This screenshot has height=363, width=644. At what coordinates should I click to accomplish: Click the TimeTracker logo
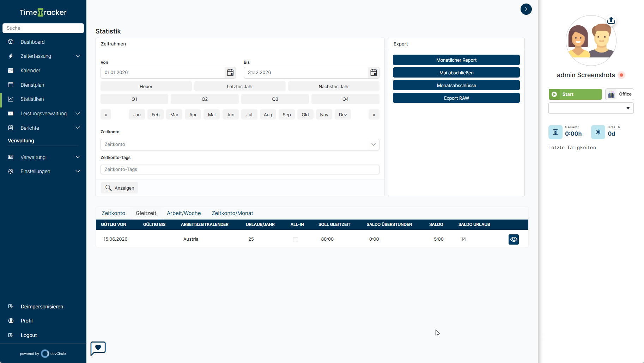point(43,12)
